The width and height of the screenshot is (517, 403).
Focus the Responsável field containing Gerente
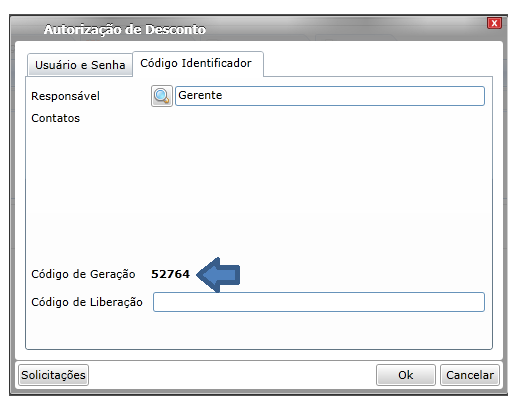coord(330,96)
